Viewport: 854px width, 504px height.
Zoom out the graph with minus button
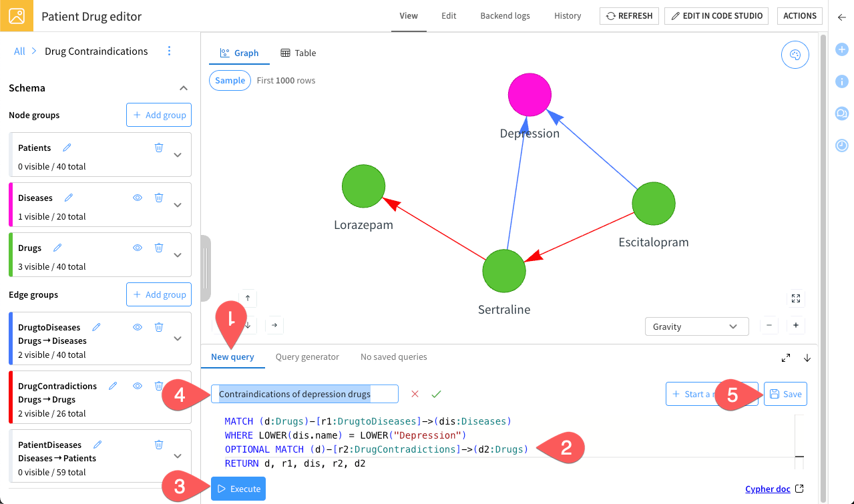click(x=769, y=326)
